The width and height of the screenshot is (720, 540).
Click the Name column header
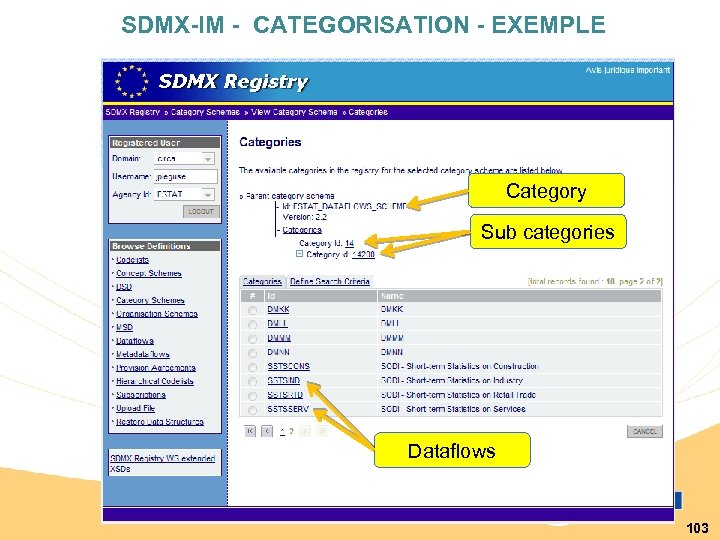pyautogui.click(x=520, y=296)
